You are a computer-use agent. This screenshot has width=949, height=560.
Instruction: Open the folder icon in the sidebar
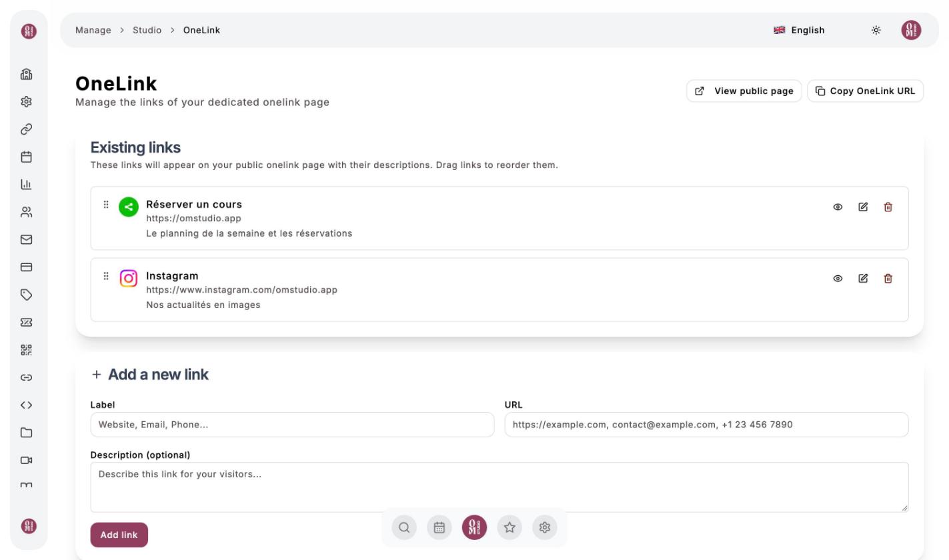point(27,433)
